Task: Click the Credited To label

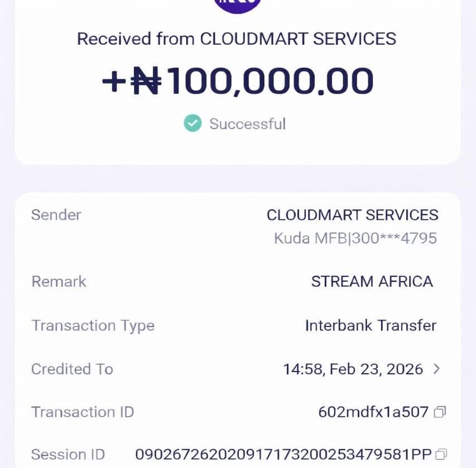Action: 72,369
